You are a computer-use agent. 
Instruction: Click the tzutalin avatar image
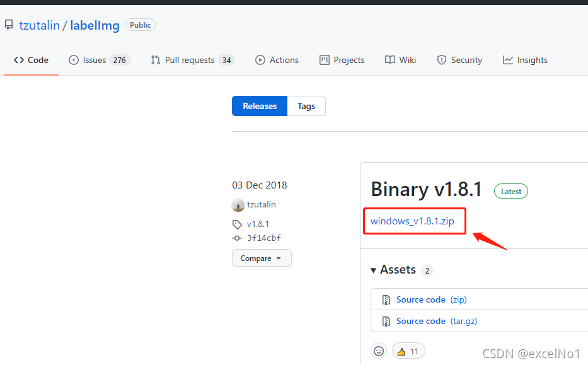[238, 205]
